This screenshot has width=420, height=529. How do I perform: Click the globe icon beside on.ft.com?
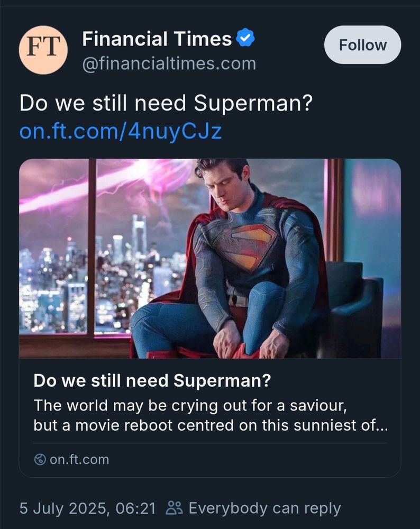[x=40, y=460]
